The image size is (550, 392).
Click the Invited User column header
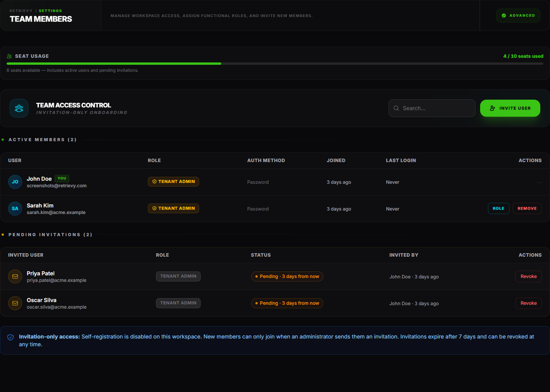point(26,255)
